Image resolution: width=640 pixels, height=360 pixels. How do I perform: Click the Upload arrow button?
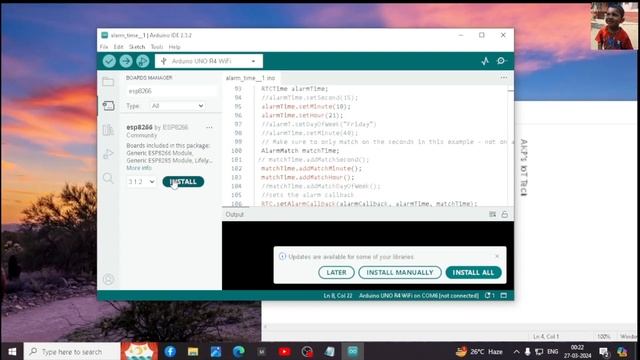[x=126, y=61]
